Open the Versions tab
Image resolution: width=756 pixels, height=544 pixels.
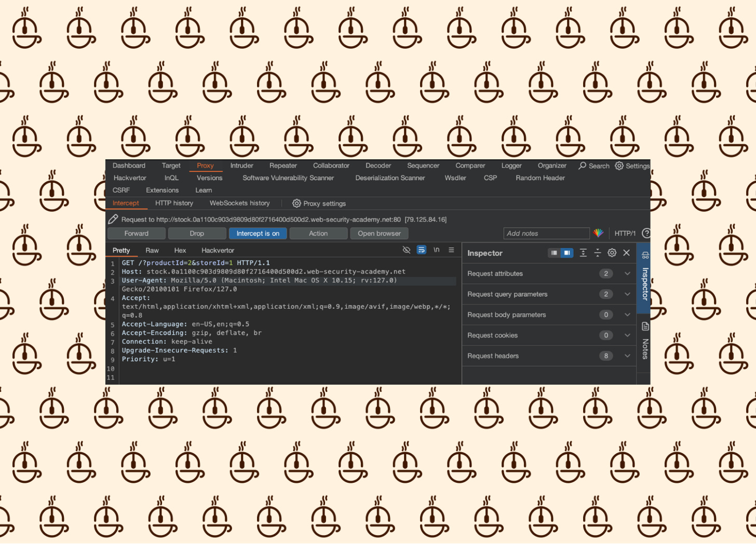coord(209,178)
